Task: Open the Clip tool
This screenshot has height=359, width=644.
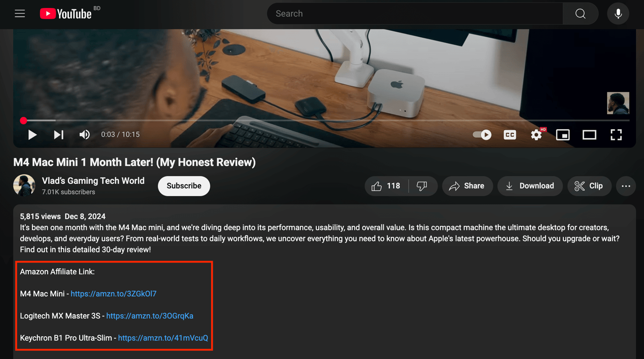Action: 589,186
